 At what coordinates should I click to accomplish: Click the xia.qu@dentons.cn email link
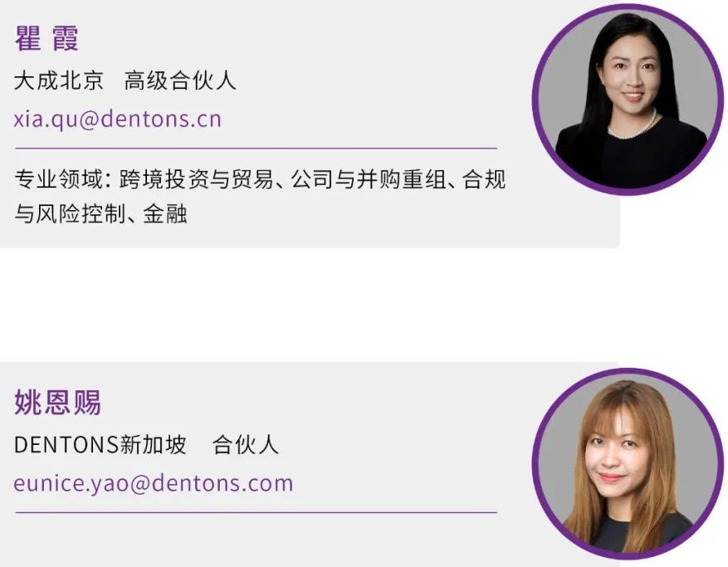118,119
